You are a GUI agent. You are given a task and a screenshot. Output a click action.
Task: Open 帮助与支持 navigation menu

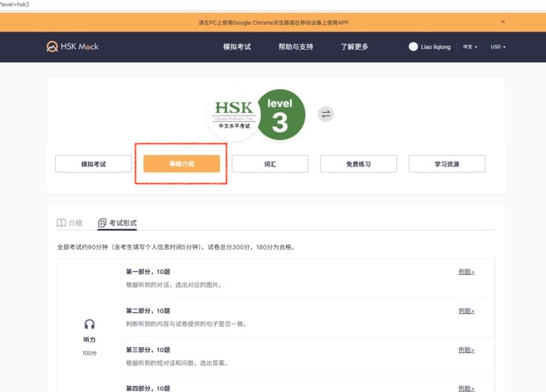point(296,47)
